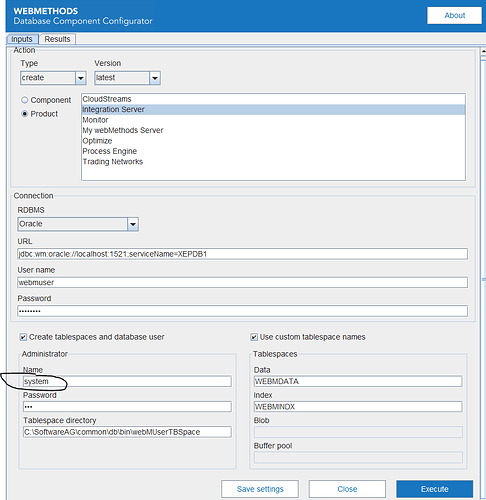Open the About button
This screenshot has height=500, width=486.
click(x=454, y=15)
